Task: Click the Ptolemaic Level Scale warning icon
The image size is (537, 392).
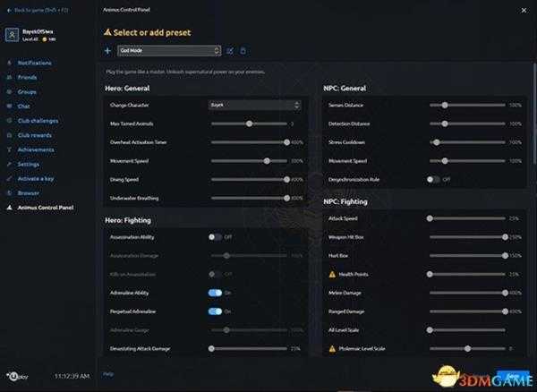Action: coord(332,348)
